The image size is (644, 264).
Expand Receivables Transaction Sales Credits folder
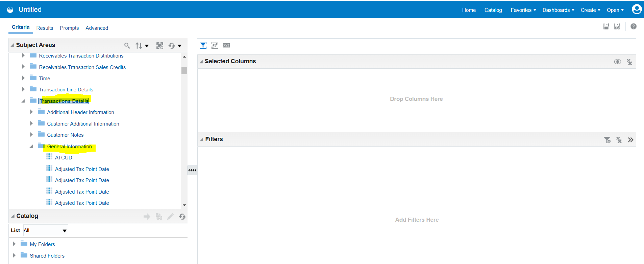click(x=23, y=67)
